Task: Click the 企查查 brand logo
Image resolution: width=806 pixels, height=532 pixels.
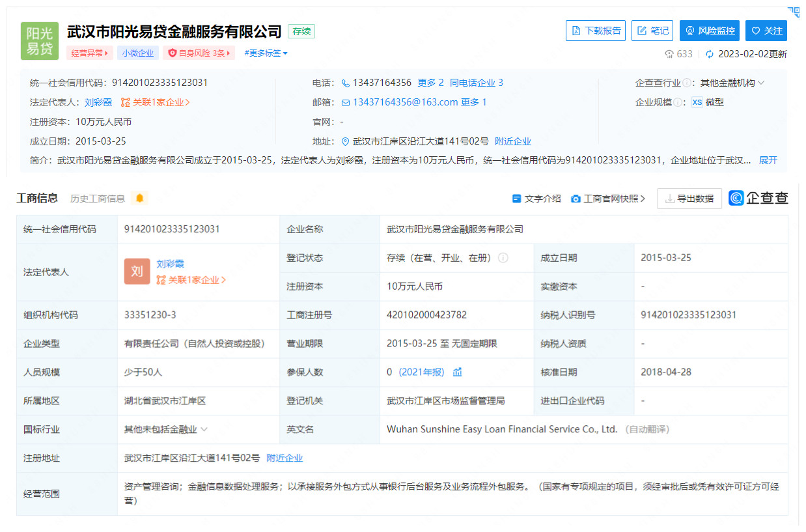Action: click(x=758, y=198)
